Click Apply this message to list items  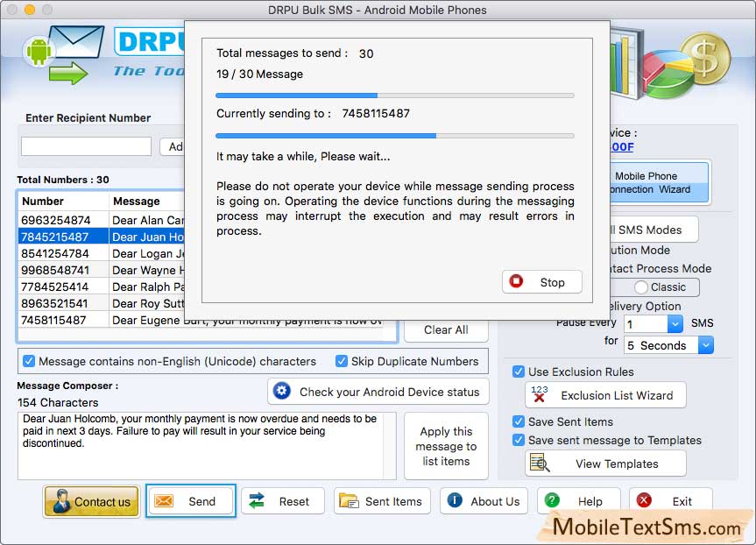446,446
